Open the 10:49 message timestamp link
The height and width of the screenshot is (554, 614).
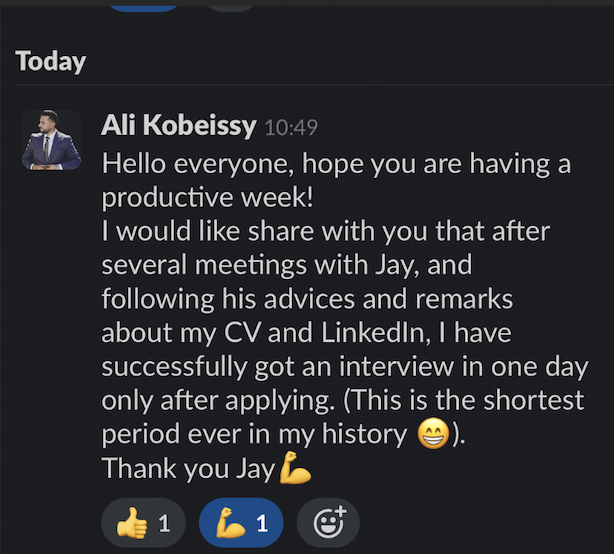[x=290, y=128]
